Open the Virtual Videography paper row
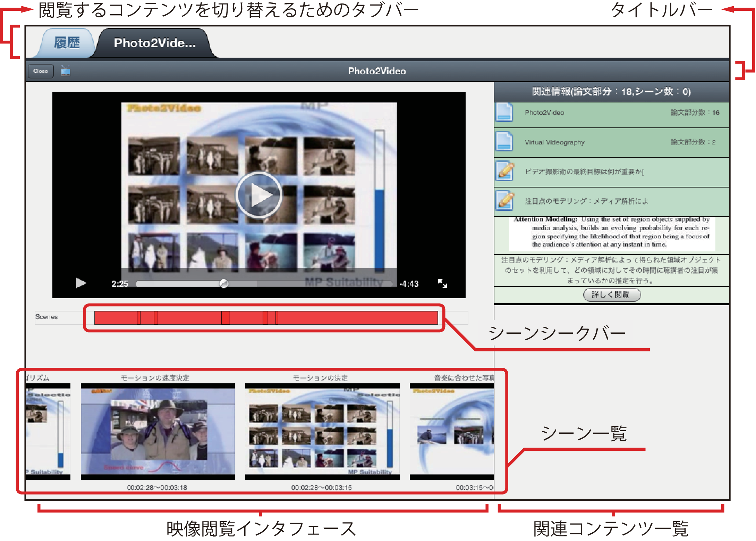This screenshot has height=541, width=756. click(x=612, y=142)
